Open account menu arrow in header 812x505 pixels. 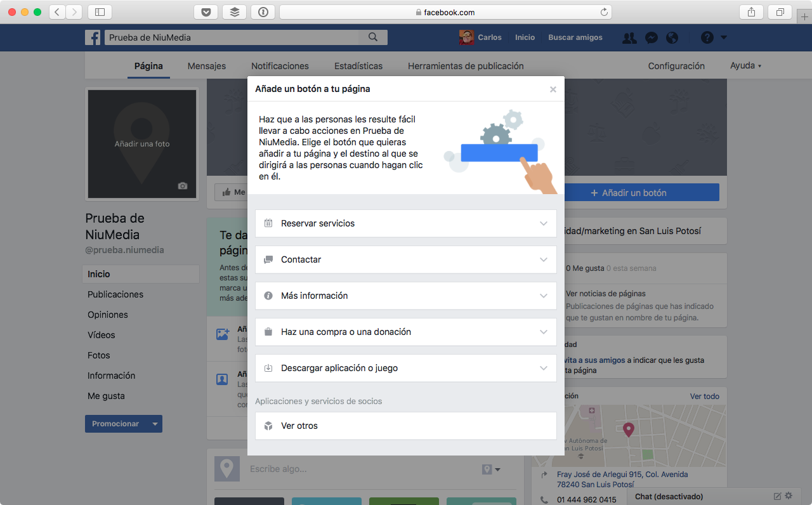point(724,37)
